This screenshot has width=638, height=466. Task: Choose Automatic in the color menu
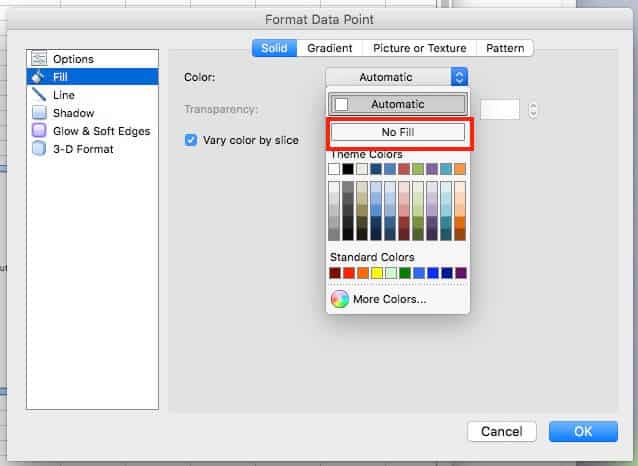pyautogui.click(x=398, y=104)
